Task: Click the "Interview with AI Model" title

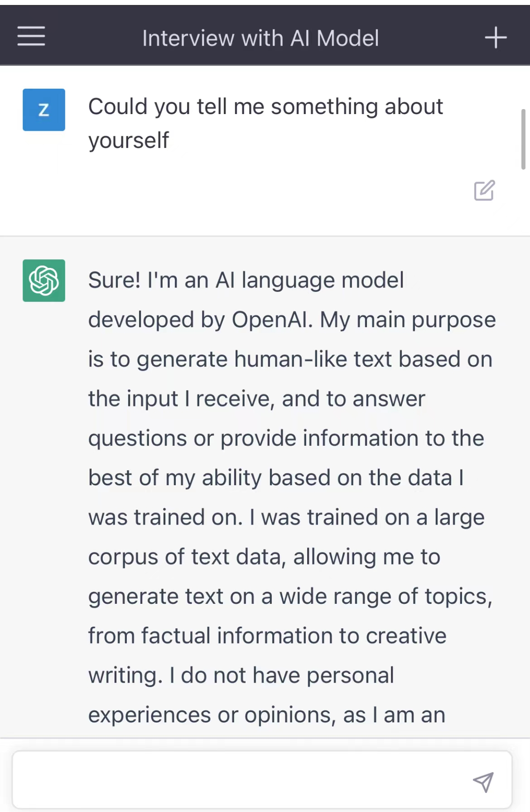Action: [260, 38]
